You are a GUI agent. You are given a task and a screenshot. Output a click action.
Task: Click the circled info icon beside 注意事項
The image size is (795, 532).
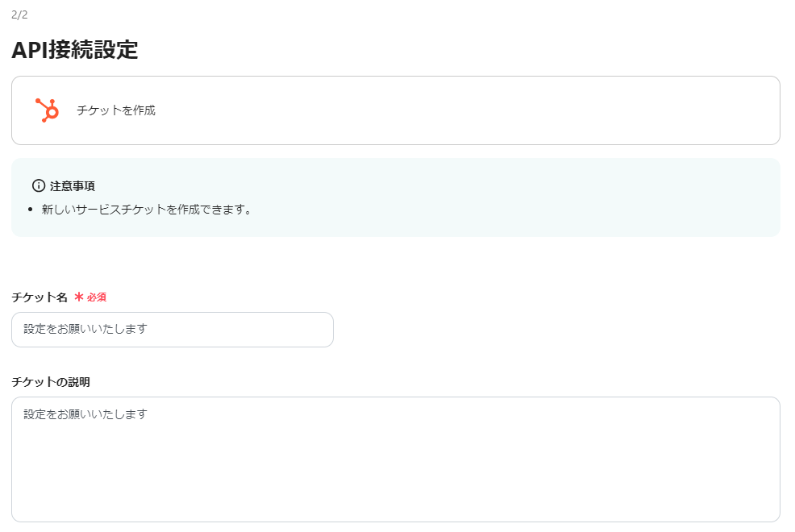[39, 185]
